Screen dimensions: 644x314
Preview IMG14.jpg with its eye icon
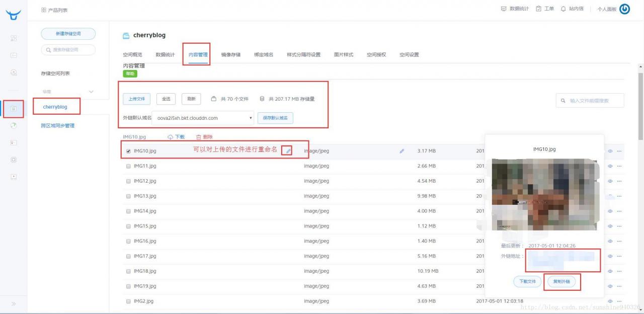pos(610,211)
